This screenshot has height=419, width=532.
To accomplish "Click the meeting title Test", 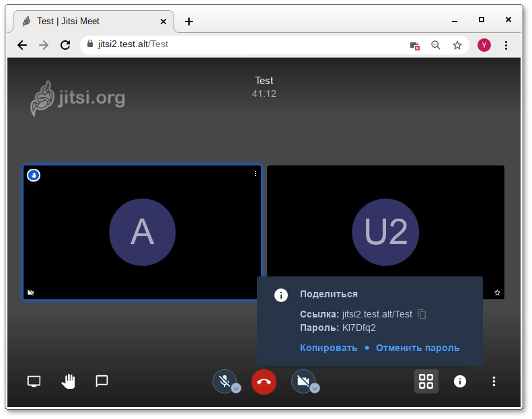I will (x=264, y=81).
